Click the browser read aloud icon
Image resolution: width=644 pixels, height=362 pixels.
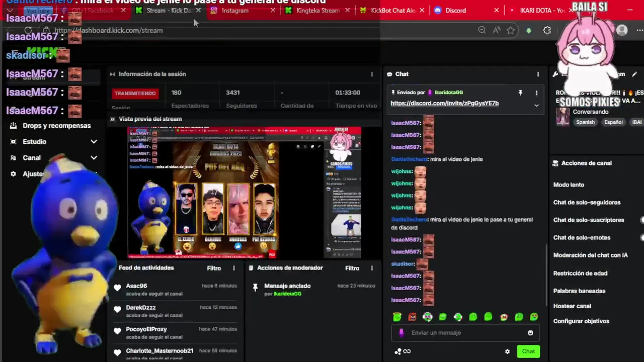[497, 30]
